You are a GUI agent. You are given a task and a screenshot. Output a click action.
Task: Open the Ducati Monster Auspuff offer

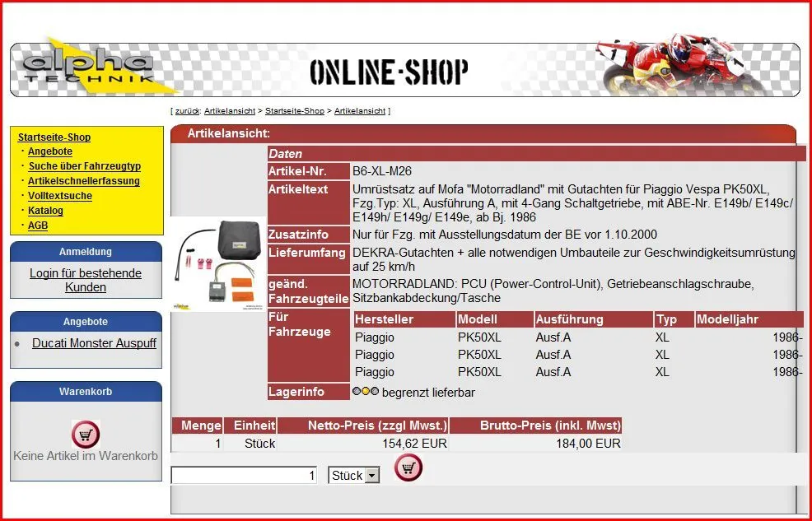pos(94,343)
